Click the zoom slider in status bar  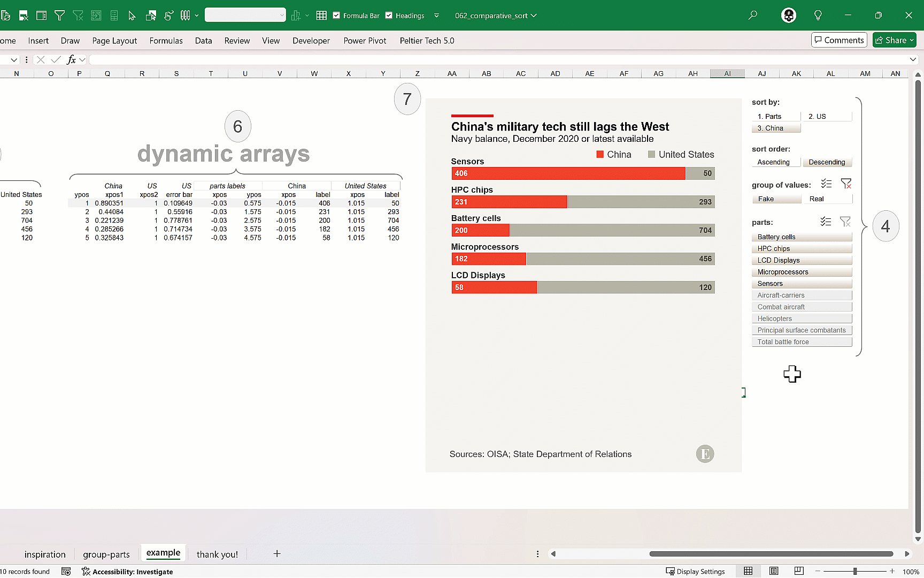pyautogui.click(x=855, y=571)
